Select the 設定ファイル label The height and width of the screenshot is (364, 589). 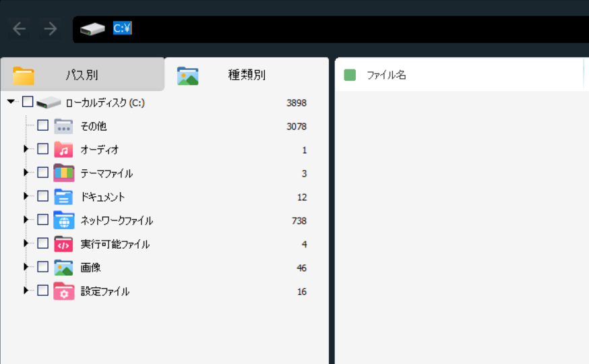[105, 291]
